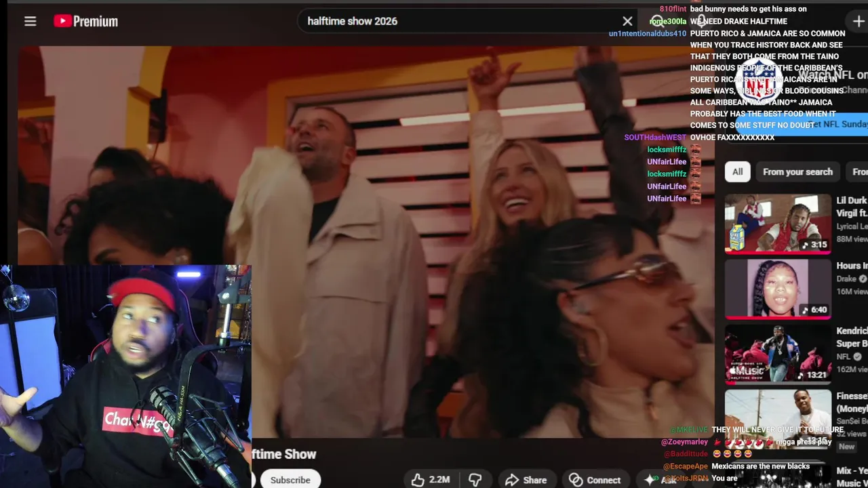Viewport: 868px width, 488px height.
Task: Click chat username @EscapeApe
Action: (x=686, y=466)
